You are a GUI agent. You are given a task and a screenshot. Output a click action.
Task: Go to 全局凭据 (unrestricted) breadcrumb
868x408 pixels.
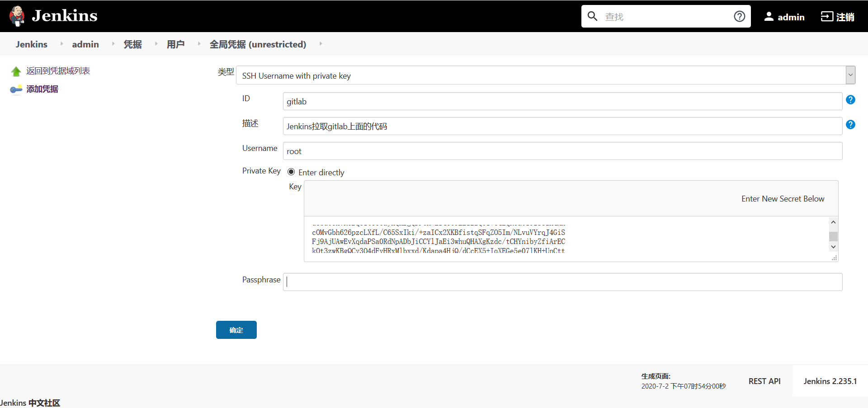click(x=258, y=44)
